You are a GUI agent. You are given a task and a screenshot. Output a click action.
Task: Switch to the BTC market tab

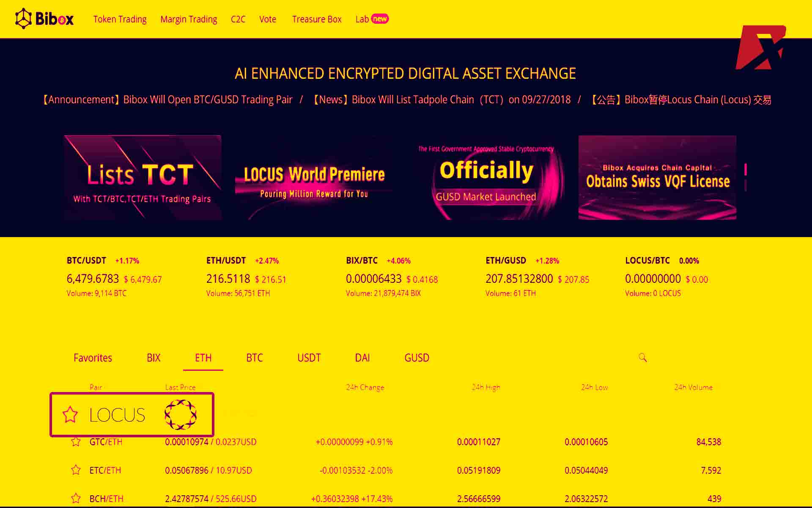[x=255, y=358]
